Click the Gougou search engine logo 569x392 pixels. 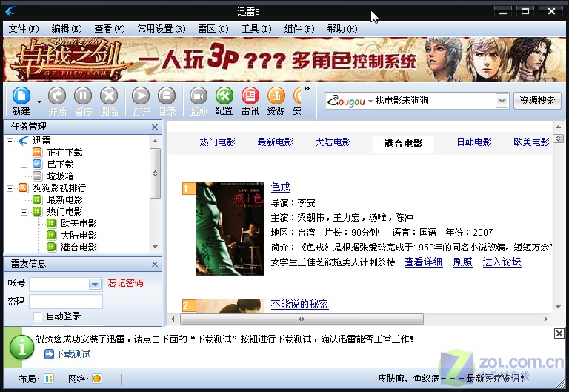tap(346, 101)
